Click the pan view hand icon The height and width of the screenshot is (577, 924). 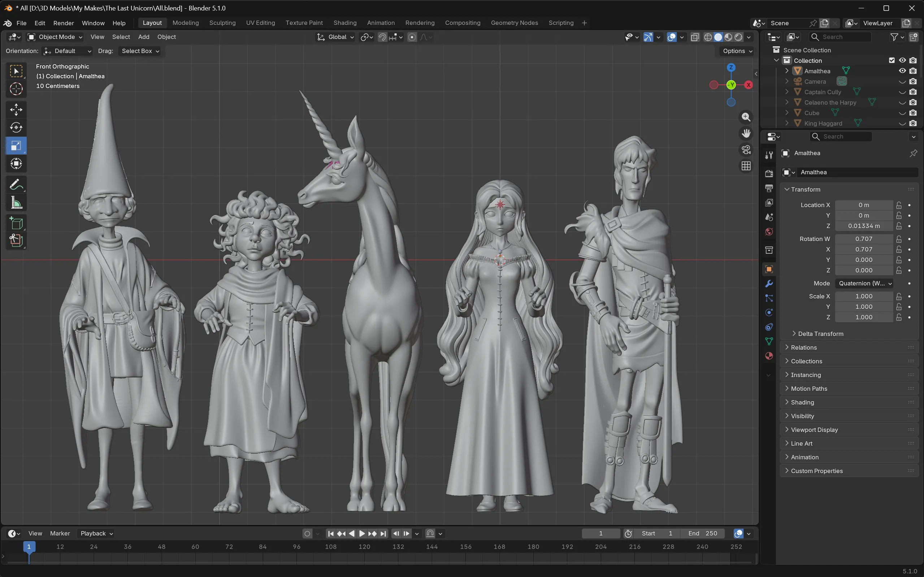[746, 133]
